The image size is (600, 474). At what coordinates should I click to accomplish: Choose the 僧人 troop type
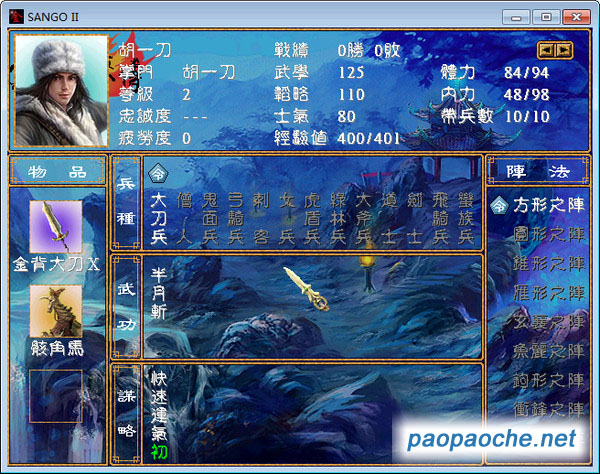pos(184,219)
